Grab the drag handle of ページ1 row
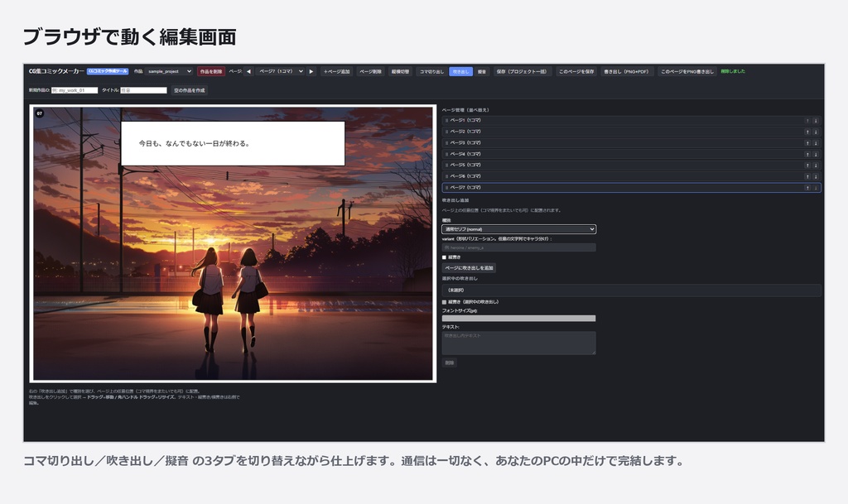The height and width of the screenshot is (504, 848). (x=446, y=121)
